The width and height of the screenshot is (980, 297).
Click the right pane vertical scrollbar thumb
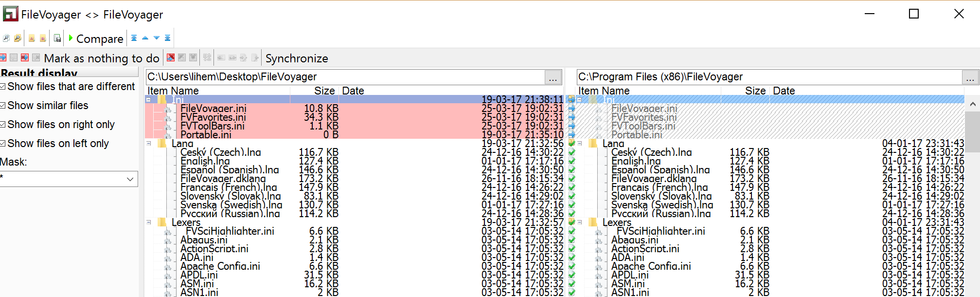point(972,131)
